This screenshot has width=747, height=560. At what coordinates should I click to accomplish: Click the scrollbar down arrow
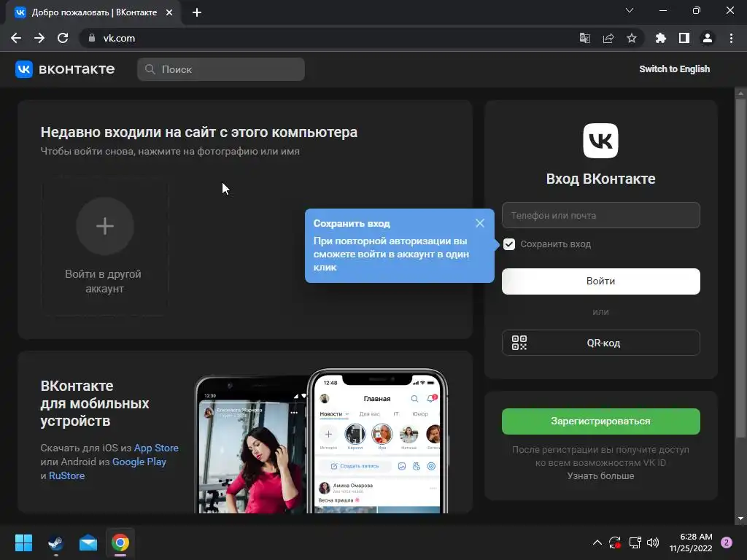click(740, 518)
